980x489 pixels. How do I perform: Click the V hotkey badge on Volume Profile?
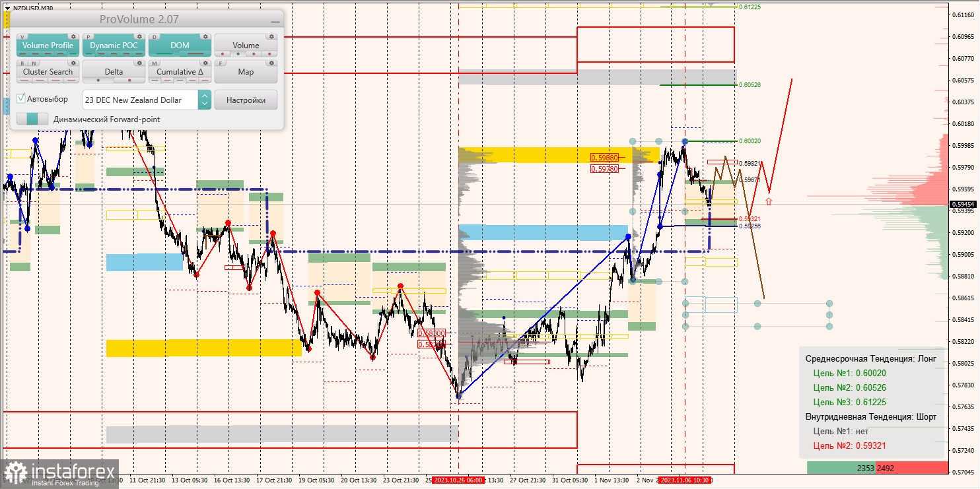(x=22, y=37)
